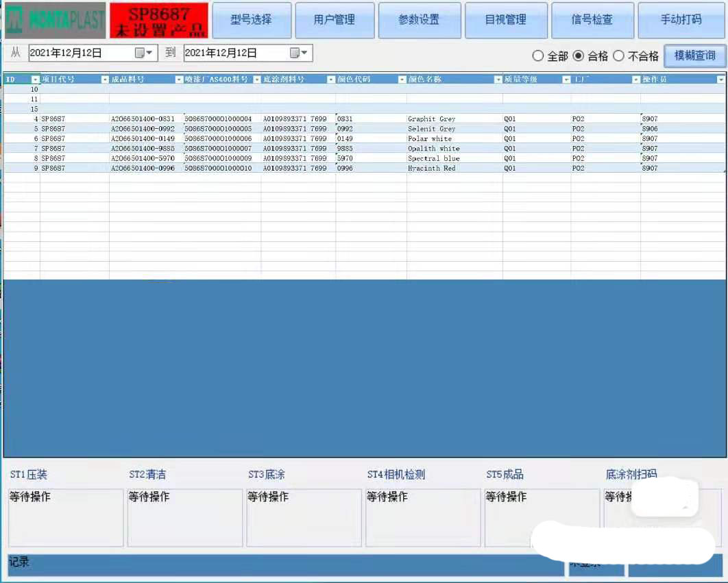Click cell 5086S70000I000004
This screenshot has width=728, height=583.
coord(222,119)
